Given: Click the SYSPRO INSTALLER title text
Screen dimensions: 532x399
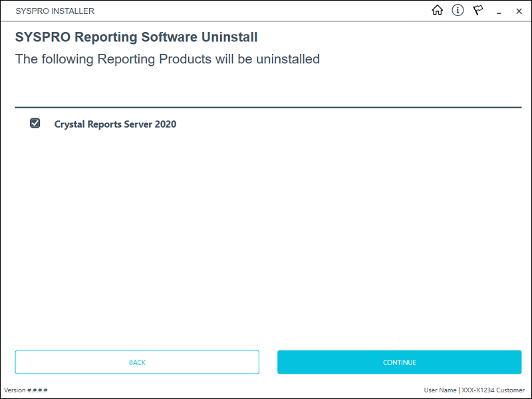Looking at the screenshot, I should pos(55,11).
